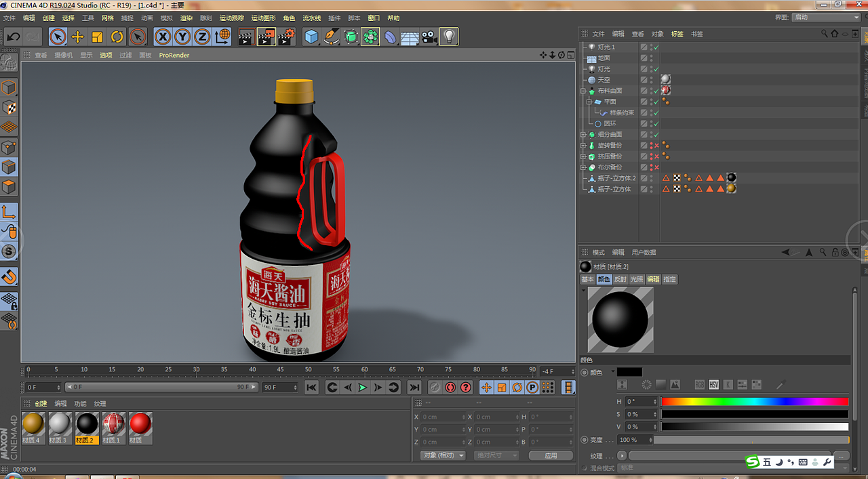868x479 pixels.
Task: Toggle 细分曲面 green checkmark
Action: (656, 134)
